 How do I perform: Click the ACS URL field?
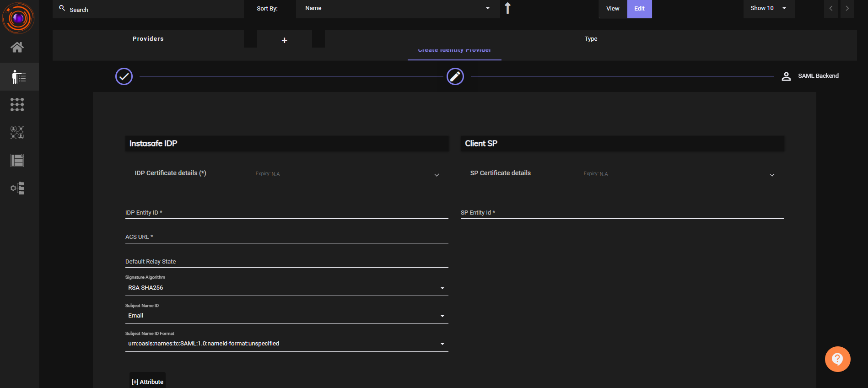pos(287,237)
